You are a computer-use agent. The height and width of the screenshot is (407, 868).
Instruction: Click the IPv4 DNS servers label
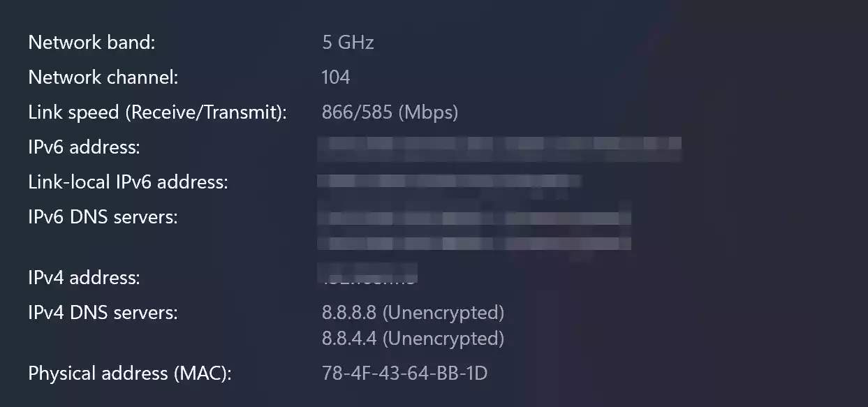103,313
